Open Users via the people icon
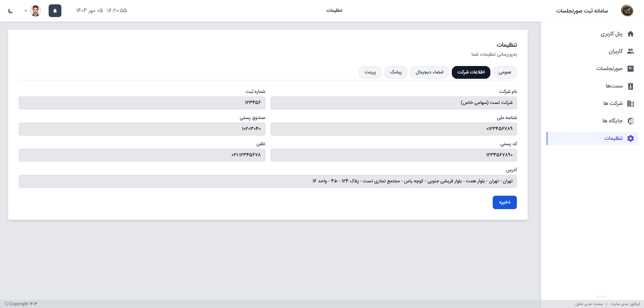The height and width of the screenshot is (308, 644). click(630, 51)
